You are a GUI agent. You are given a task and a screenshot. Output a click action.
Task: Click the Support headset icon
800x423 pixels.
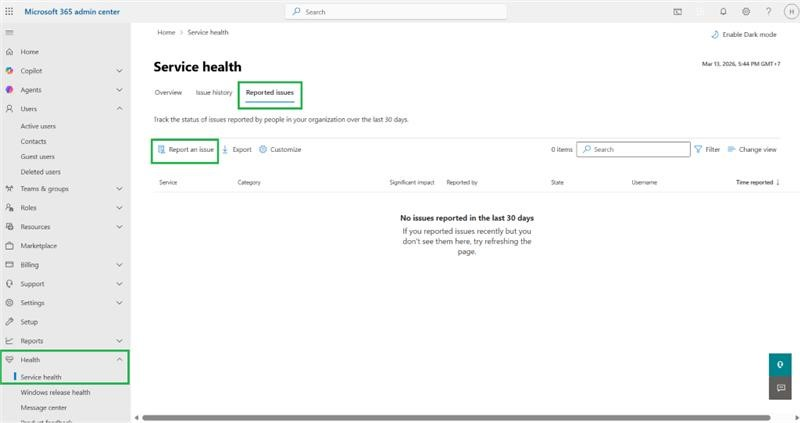click(x=9, y=284)
